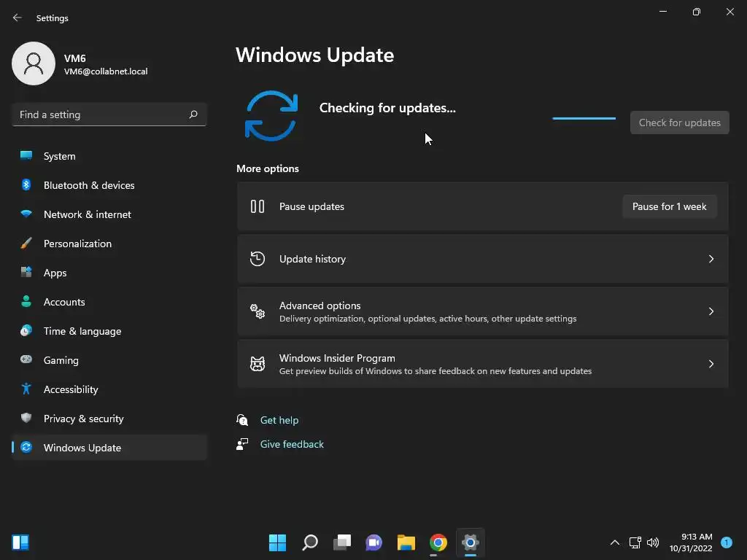Click the Update history clock icon
The height and width of the screenshot is (560, 747).
click(258, 259)
